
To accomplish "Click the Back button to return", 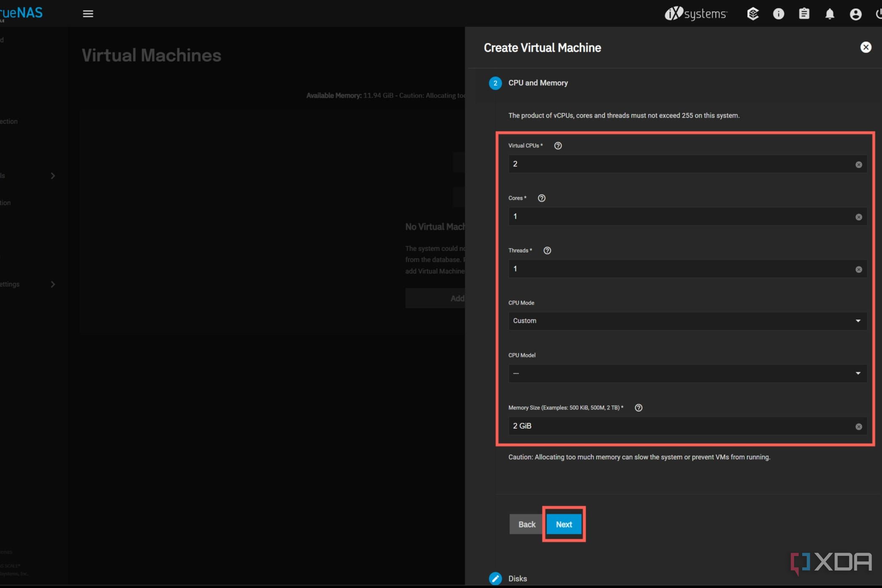I will pyautogui.click(x=527, y=524).
